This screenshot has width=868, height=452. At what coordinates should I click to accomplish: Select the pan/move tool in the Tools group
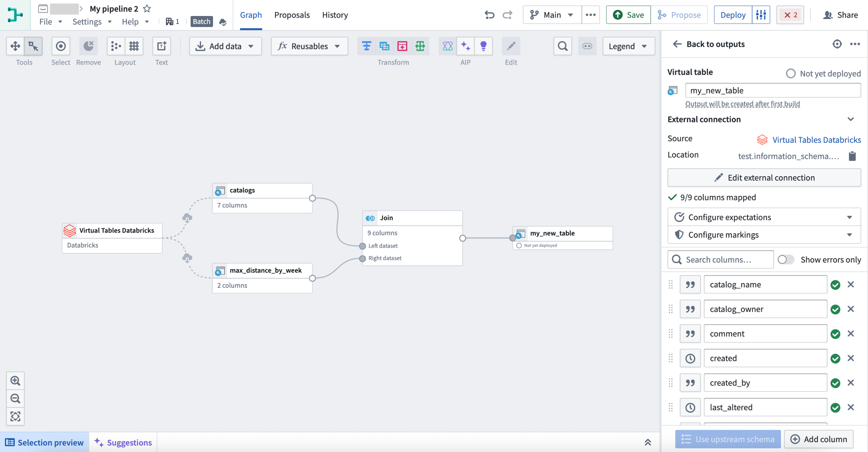[15, 46]
